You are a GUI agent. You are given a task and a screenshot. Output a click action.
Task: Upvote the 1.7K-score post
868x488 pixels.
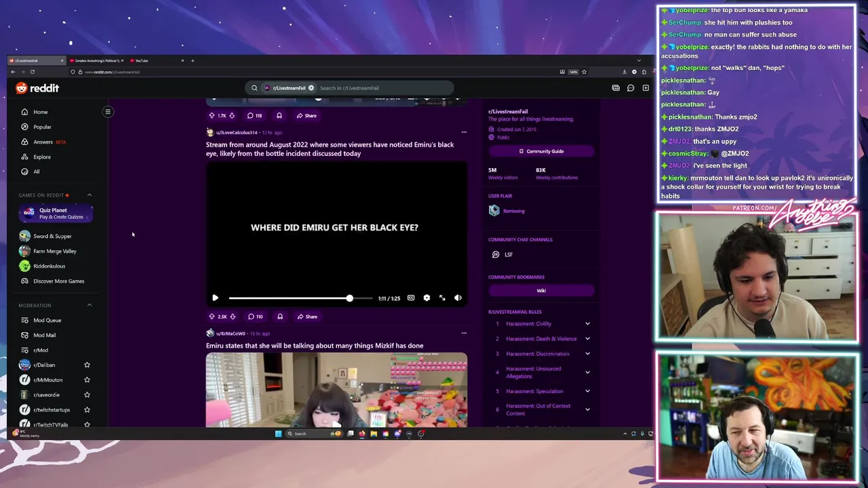point(212,116)
